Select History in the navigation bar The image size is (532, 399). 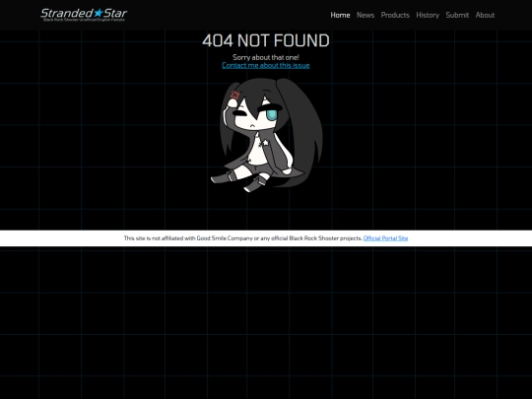tap(428, 15)
